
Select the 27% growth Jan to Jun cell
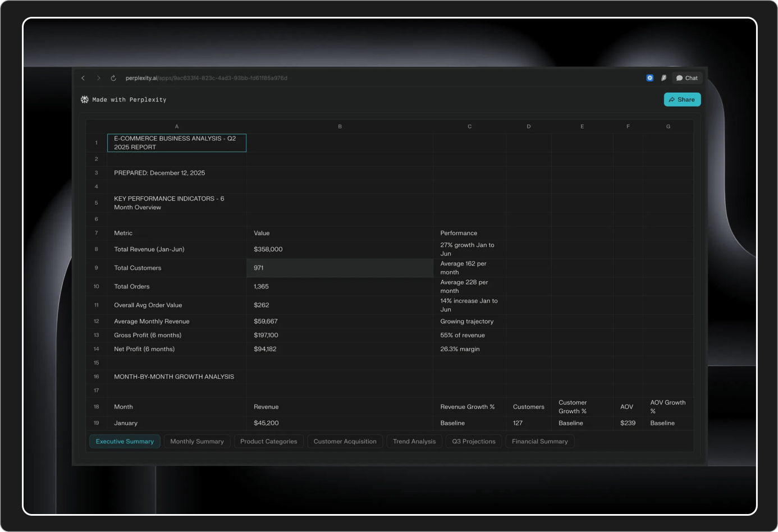coord(470,249)
